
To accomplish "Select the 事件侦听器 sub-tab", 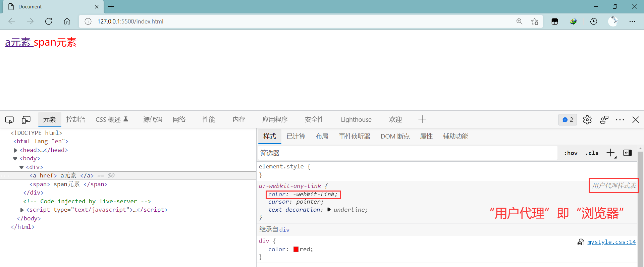I will tap(355, 136).
